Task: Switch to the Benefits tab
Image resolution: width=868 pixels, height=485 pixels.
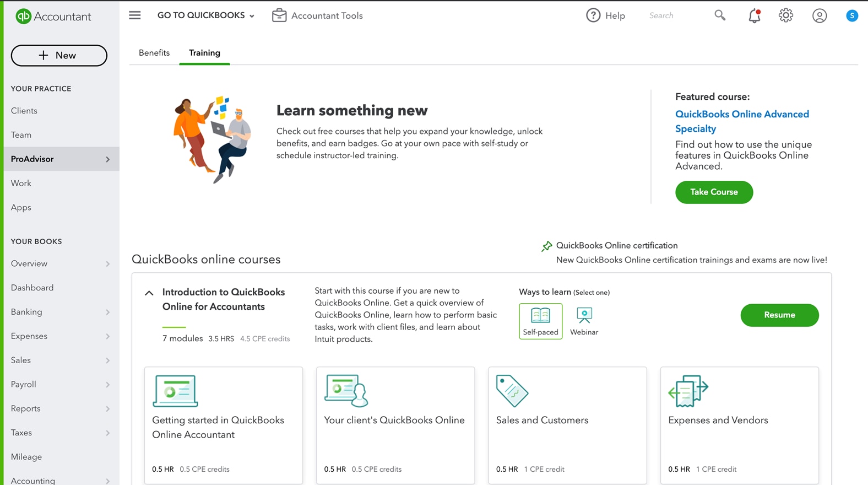Action: click(154, 53)
